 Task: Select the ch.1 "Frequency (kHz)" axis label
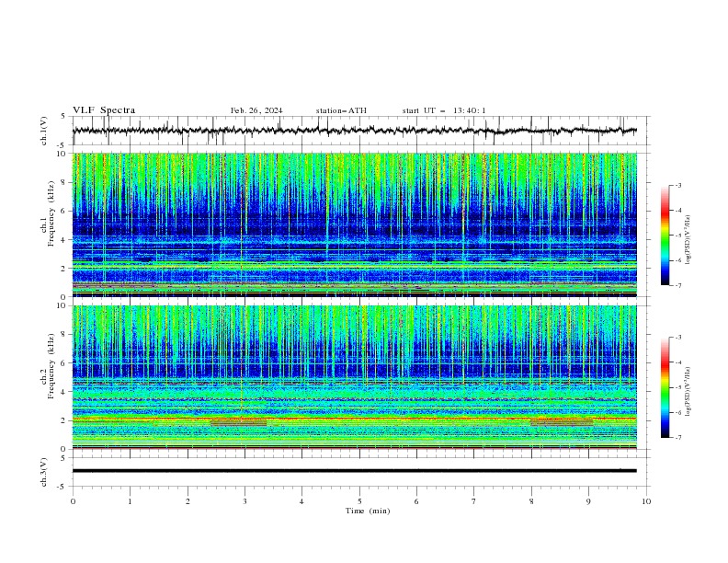point(51,214)
